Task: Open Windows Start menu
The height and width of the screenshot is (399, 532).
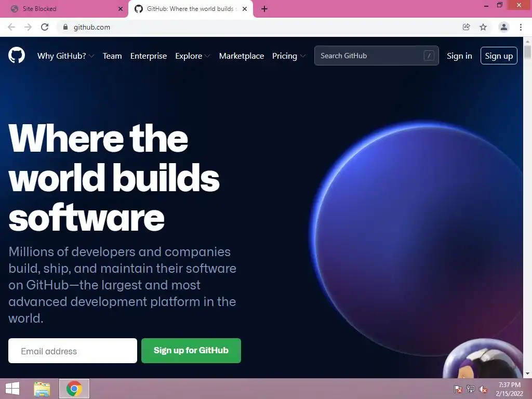Action: point(12,389)
